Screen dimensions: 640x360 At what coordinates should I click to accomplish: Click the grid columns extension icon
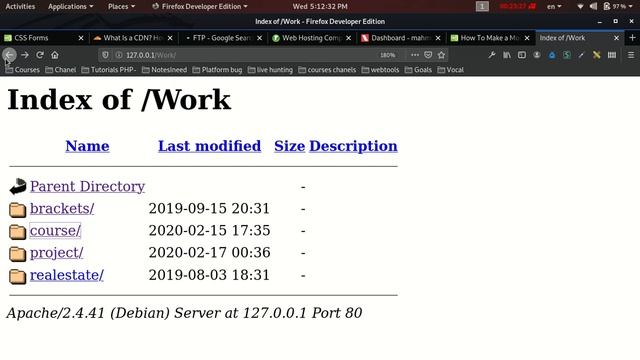(x=612, y=55)
